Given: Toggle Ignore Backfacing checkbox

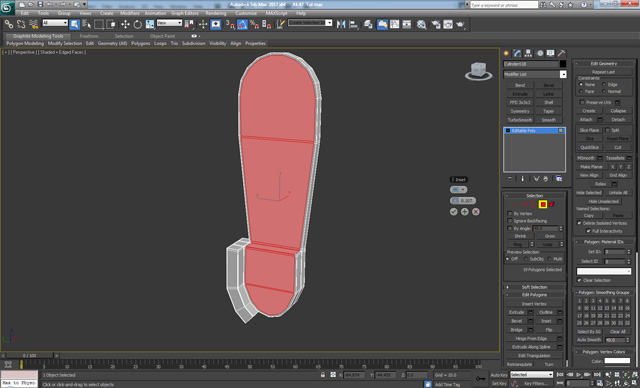Looking at the screenshot, I should coord(509,221).
